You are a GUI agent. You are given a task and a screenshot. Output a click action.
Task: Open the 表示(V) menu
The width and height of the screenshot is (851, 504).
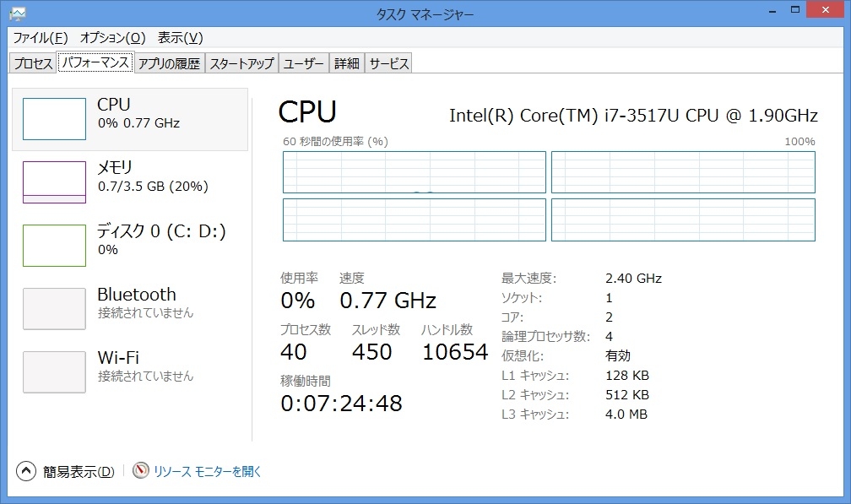click(x=180, y=38)
